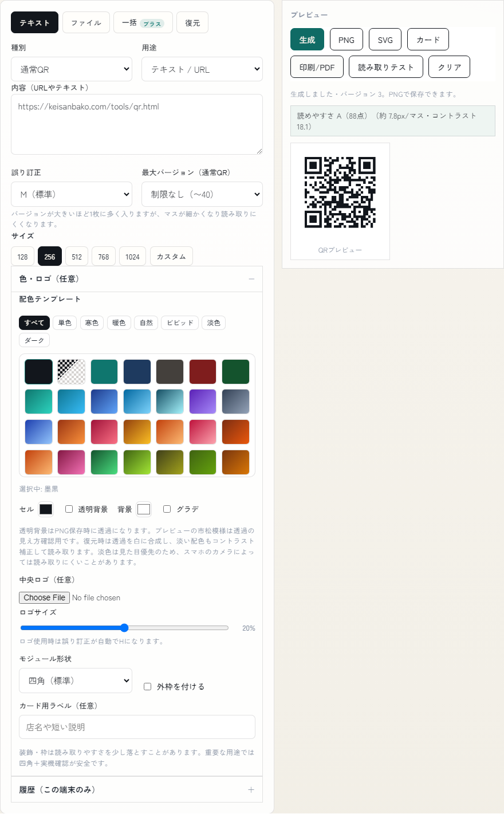Viewport: 504px width, 814px height.
Task: Open the 最大バージョン dropdown showing 制限なし
Action: (x=202, y=194)
